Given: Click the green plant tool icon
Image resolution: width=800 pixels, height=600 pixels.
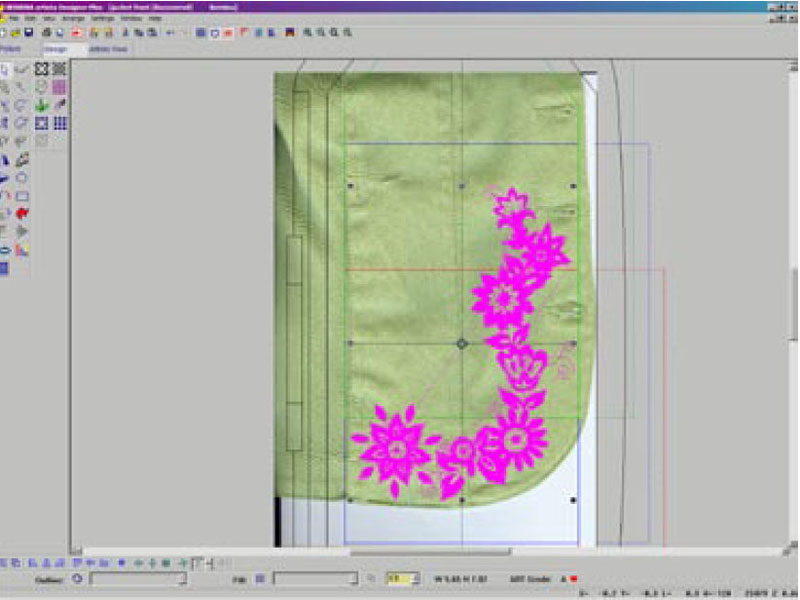Looking at the screenshot, I should [41, 105].
